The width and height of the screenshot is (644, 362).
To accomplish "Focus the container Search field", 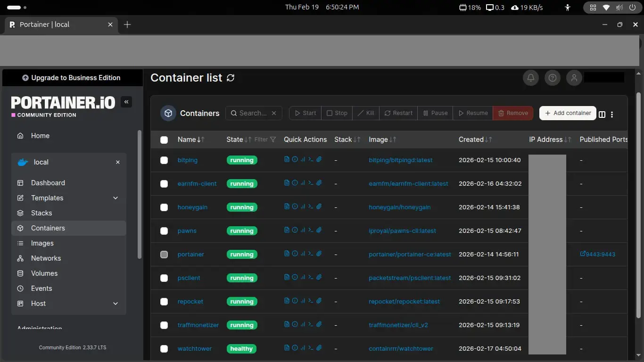I will coord(253,113).
